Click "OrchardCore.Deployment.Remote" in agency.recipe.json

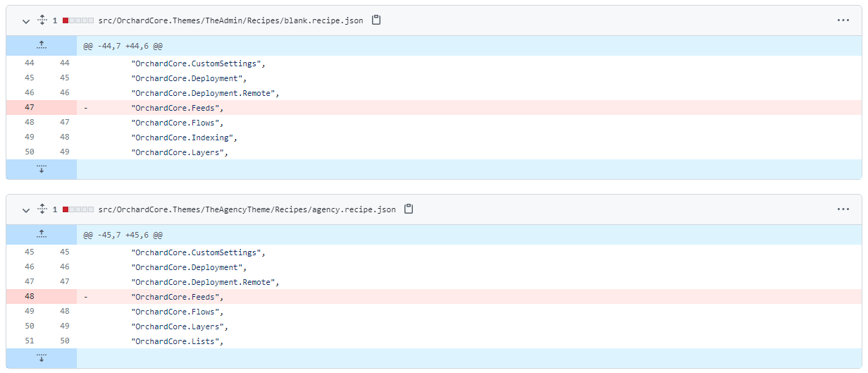pos(205,282)
